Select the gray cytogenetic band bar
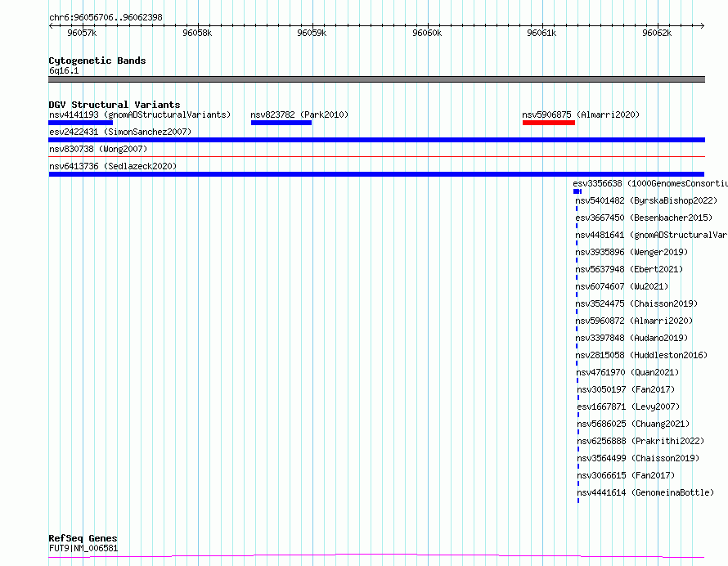Screen dimensions: 728x566 pos(376,79)
